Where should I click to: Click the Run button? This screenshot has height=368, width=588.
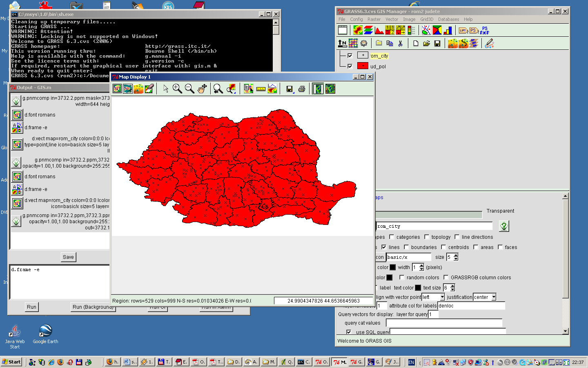click(31, 307)
